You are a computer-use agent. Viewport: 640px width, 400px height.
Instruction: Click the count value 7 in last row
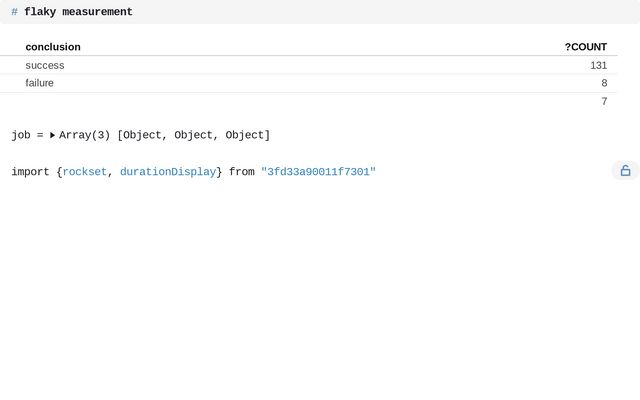(604, 101)
